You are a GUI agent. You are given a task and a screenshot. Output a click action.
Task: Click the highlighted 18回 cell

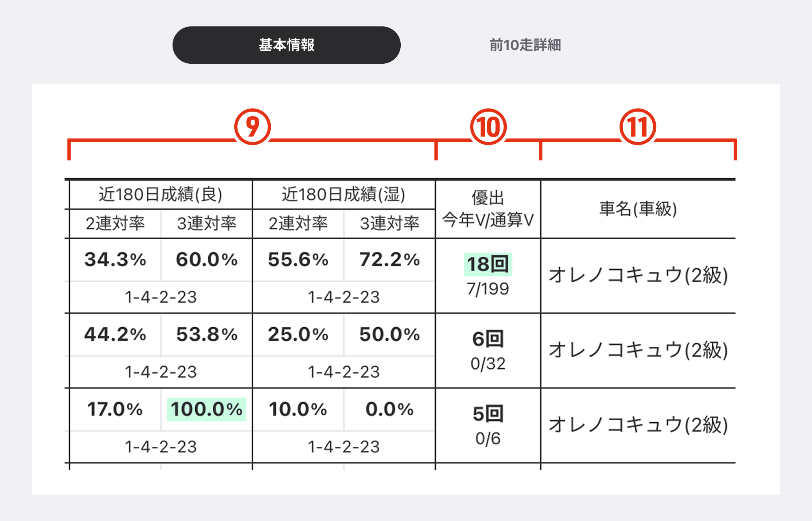pyautogui.click(x=488, y=264)
